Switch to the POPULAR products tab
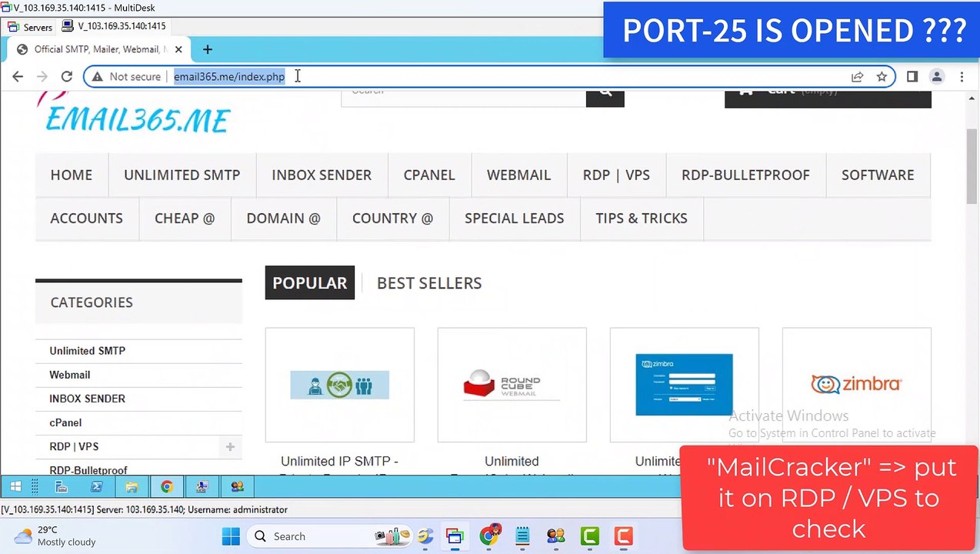This screenshot has height=554, width=980. pyautogui.click(x=310, y=283)
